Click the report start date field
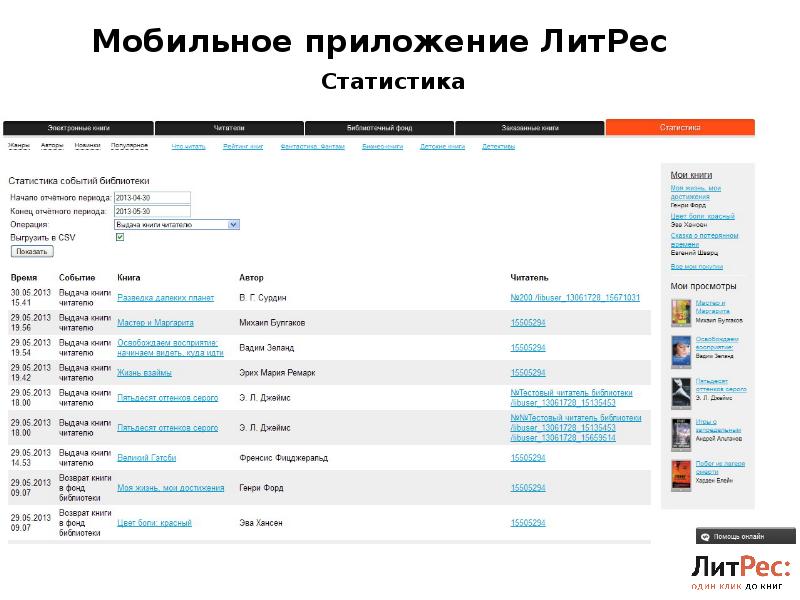Screen dimensions: 800x600 (x=152, y=197)
